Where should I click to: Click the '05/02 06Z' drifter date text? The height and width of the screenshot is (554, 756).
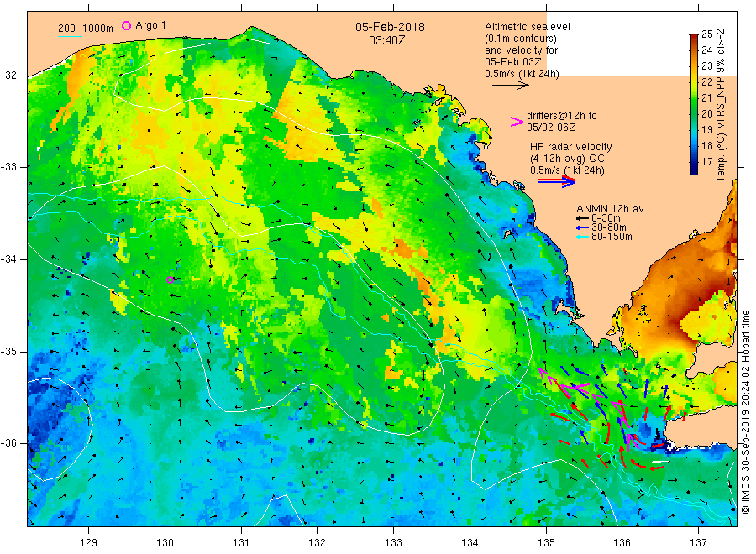[x=551, y=128]
